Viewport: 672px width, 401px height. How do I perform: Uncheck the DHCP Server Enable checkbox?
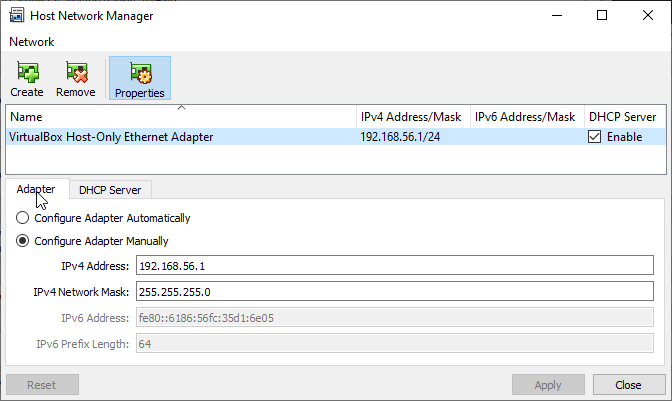point(594,137)
